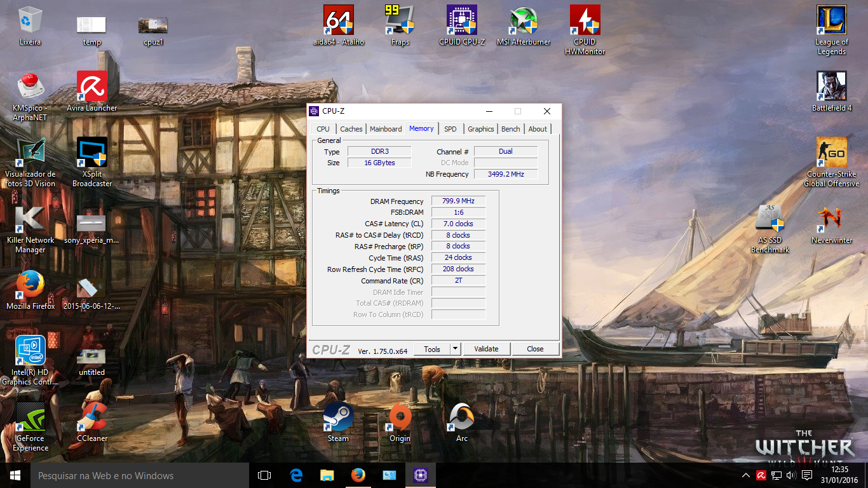Image resolution: width=868 pixels, height=488 pixels.
Task: Click the FSB:DRAM value 1:6
Action: (458, 212)
